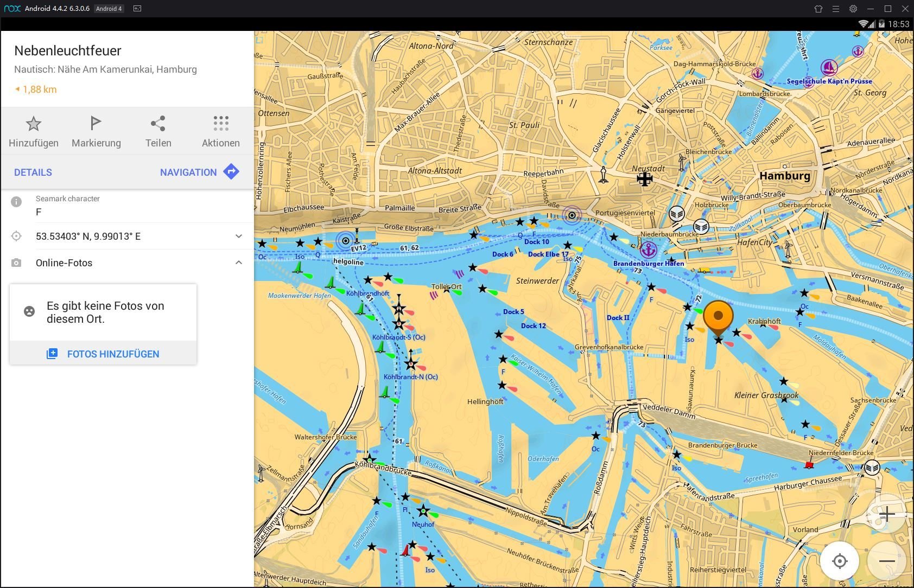
Task: Click the church cross icon near Neustadt
Action: pos(644,178)
